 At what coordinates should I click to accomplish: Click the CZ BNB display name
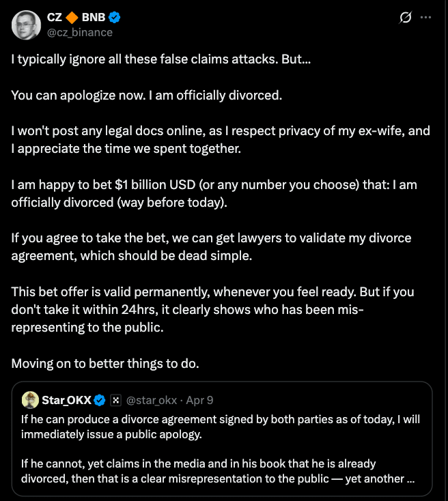76,17
